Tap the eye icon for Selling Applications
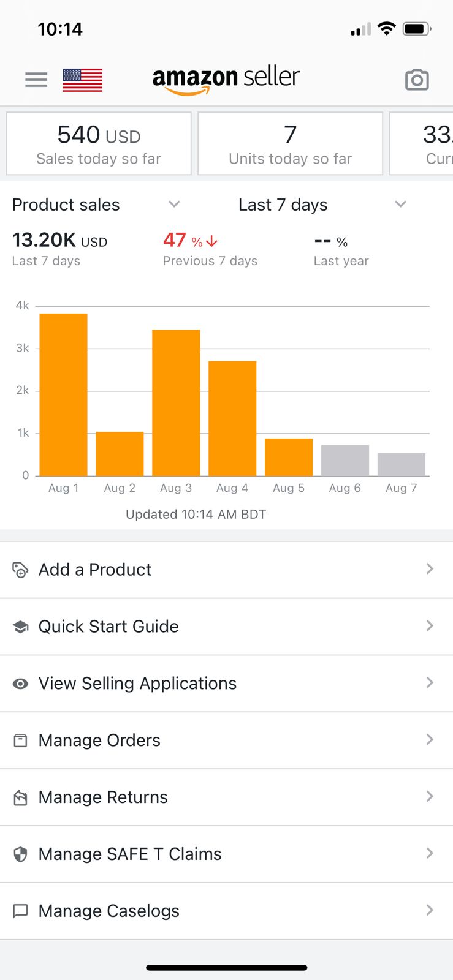Image resolution: width=453 pixels, height=980 pixels. tap(20, 684)
